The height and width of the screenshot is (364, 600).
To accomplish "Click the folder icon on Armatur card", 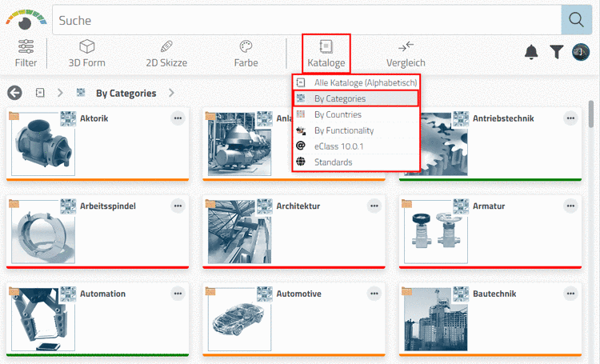I will point(406,204).
